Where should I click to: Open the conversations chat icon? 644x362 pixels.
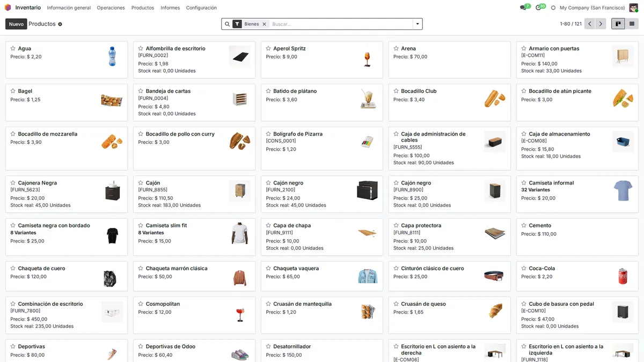pyautogui.click(x=523, y=8)
